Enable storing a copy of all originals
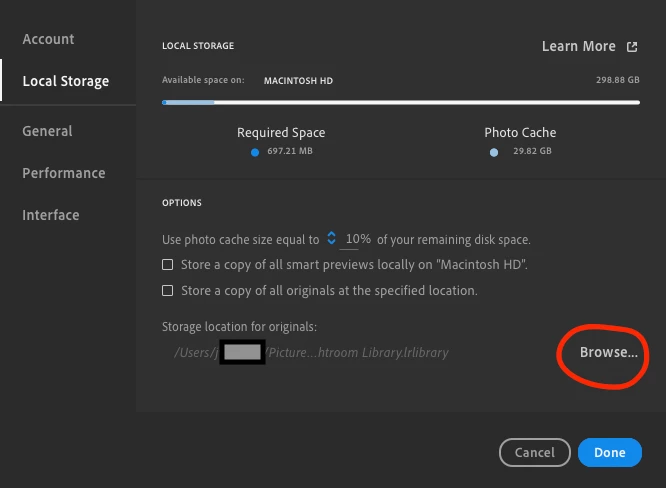666x488 pixels. click(x=168, y=291)
